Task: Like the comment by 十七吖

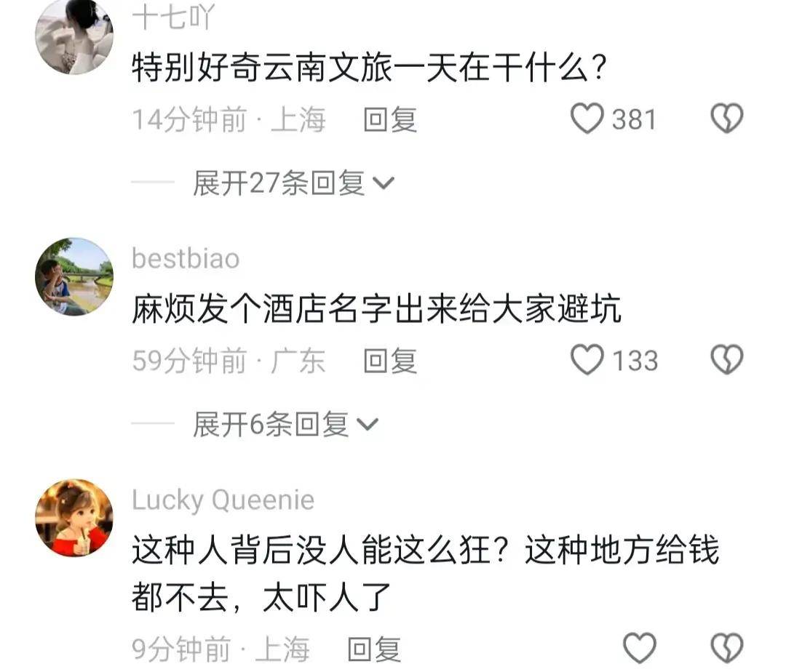Action: click(x=587, y=119)
